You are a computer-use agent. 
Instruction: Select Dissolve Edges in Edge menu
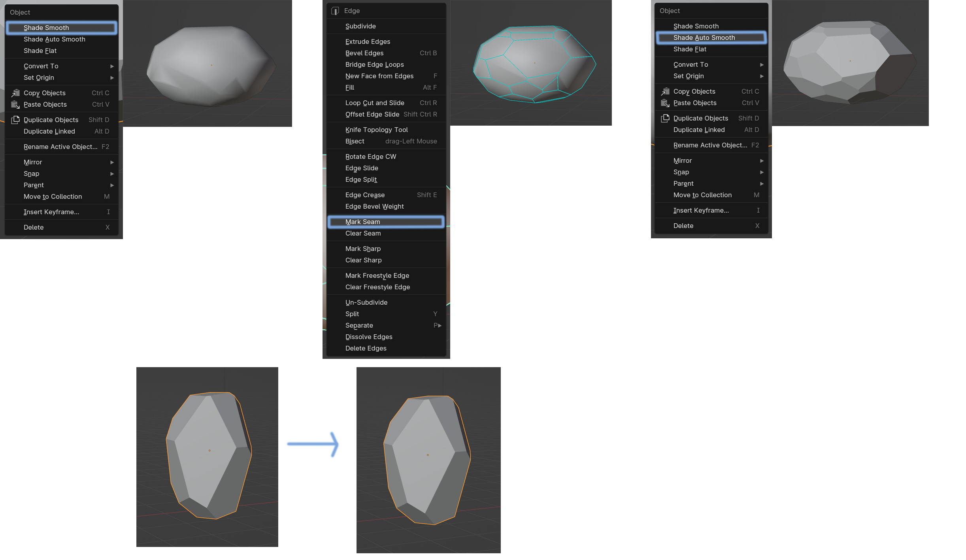tap(369, 337)
